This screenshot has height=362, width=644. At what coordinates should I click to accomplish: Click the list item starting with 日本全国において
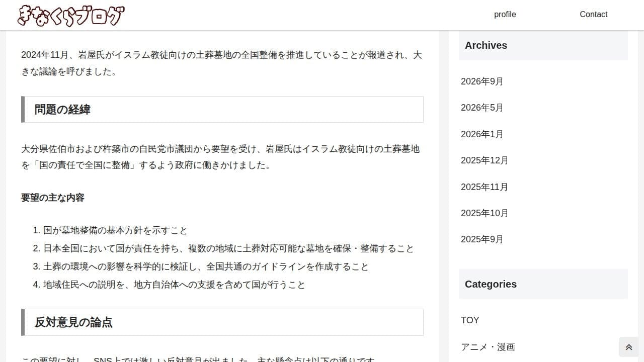click(x=228, y=249)
